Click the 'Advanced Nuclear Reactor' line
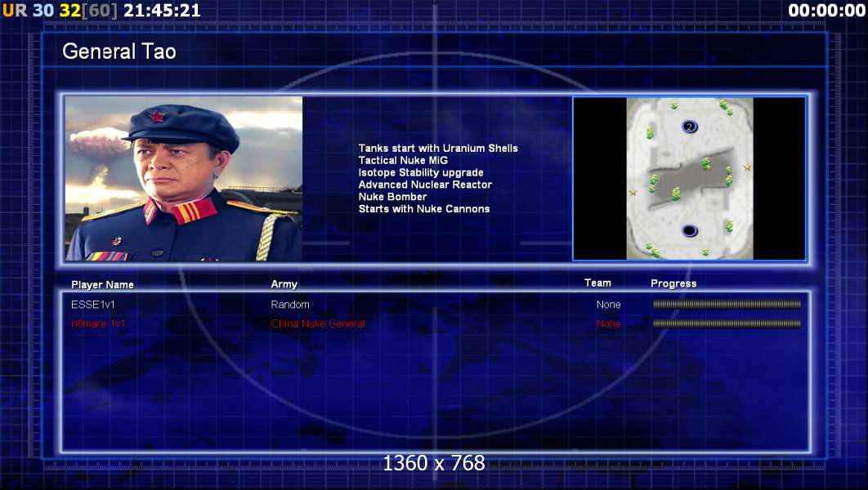 [425, 185]
